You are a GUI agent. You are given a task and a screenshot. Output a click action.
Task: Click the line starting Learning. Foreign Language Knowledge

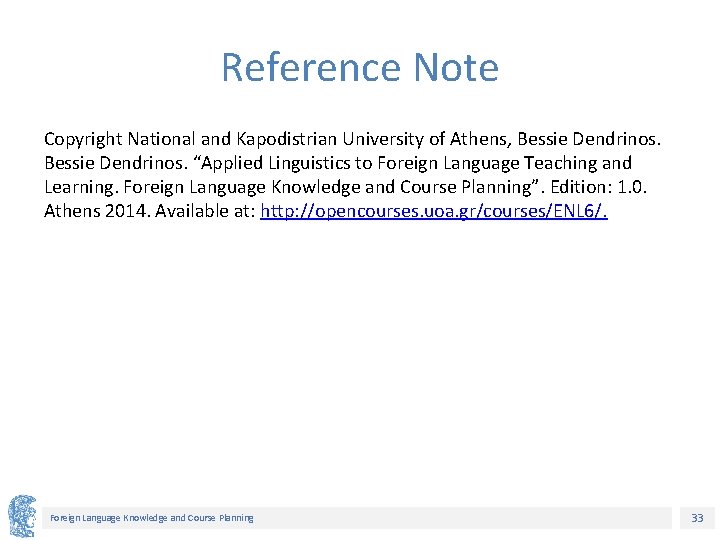(345, 187)
